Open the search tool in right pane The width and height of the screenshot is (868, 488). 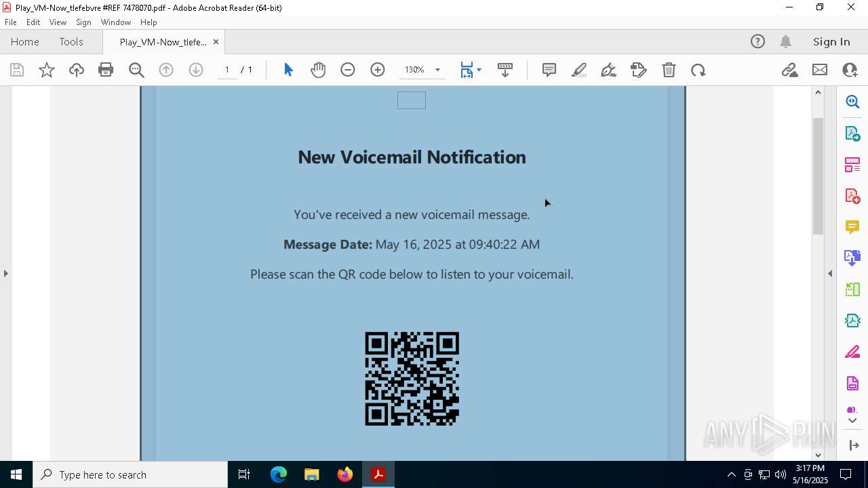point(852,102)
